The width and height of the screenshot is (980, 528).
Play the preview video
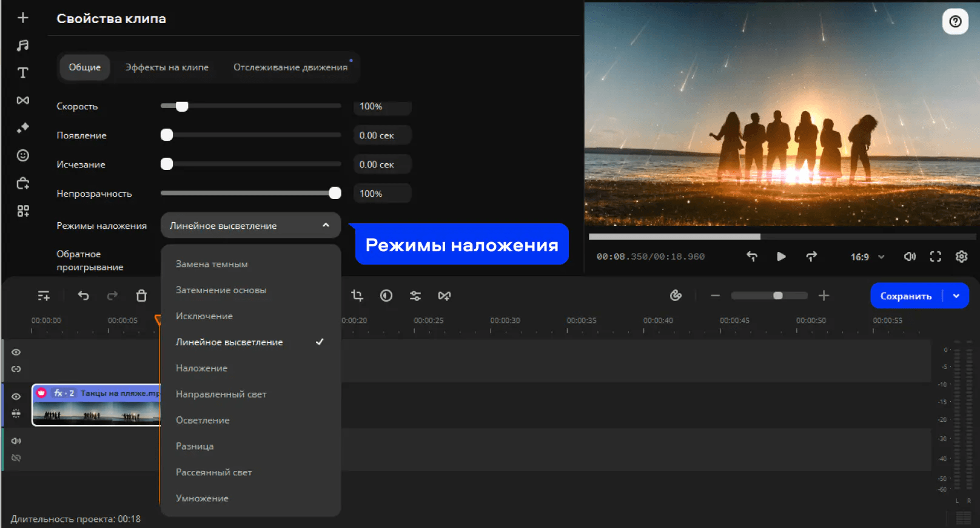coord(781,257)
